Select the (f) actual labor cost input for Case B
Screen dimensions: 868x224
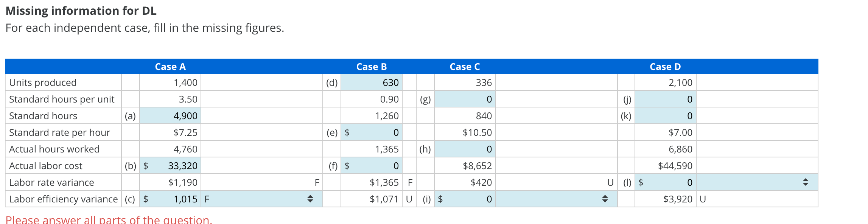pos(372,166)
